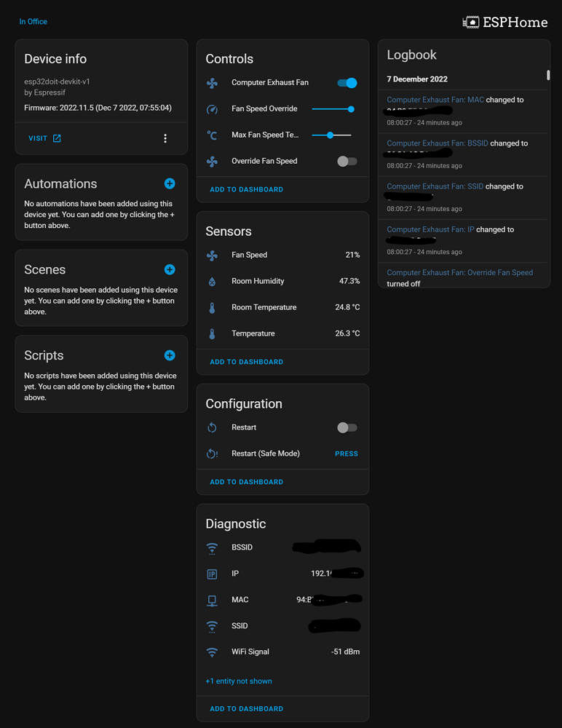Click the fan icon beside Computer Exhaust Fan
This screenshot has height=728, width=562.
pyautogui.click(x=211, y=83)
